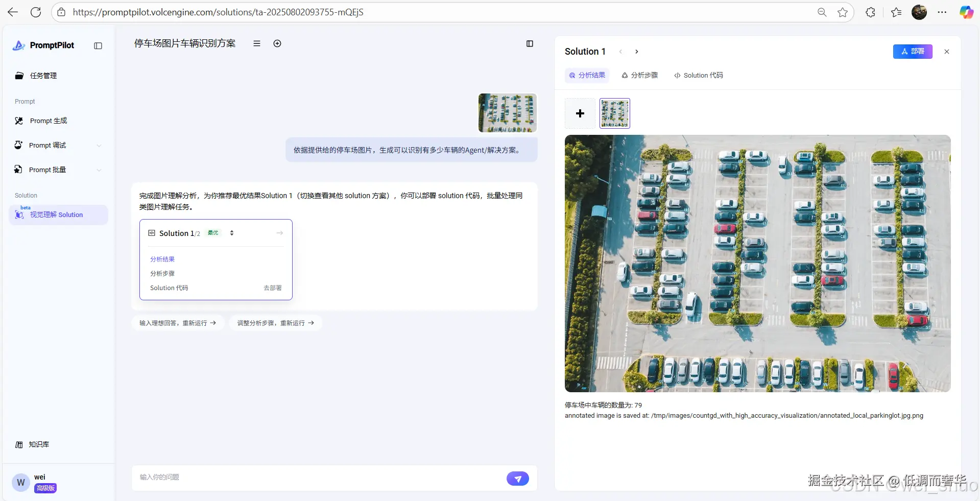Expand the Prompt 批量 section
This screenshot has height=501, width=980.
tap(99, 170)
